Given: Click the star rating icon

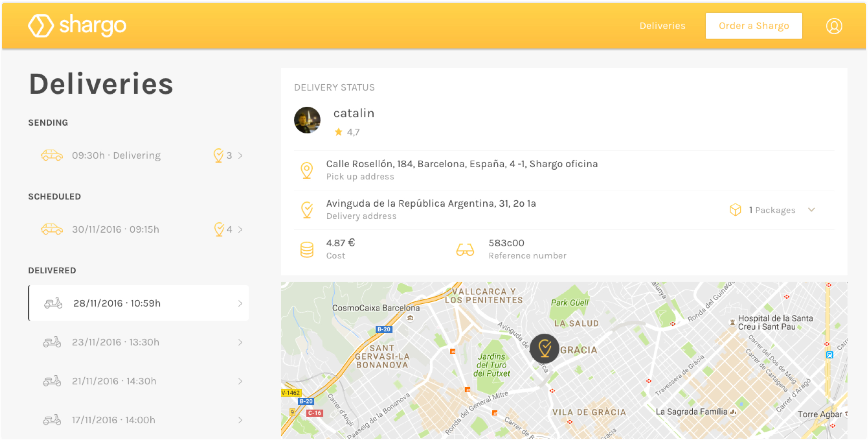Looking at the screenshot, I should tap(338, 132).
